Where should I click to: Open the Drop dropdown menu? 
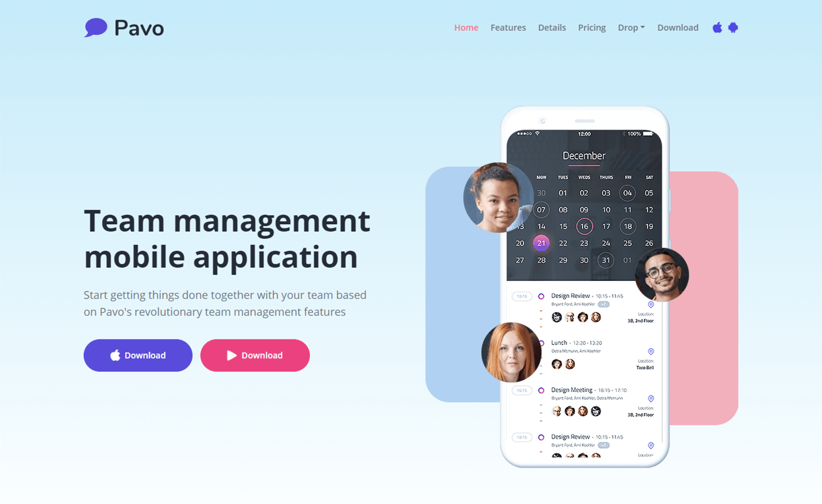(x=632, y=27)
